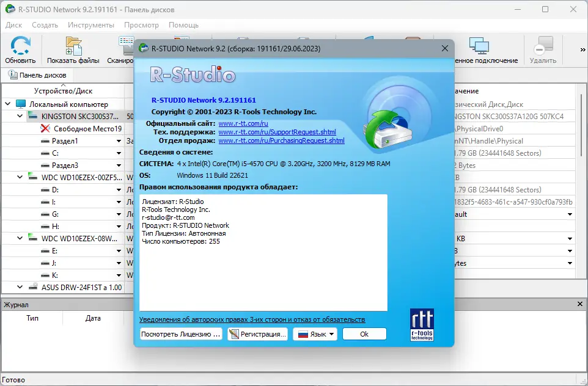This screenshot has width=588, height=386.
Task: Select the Локальный компьютер monitor icon
Action: (x=21, y=104)
